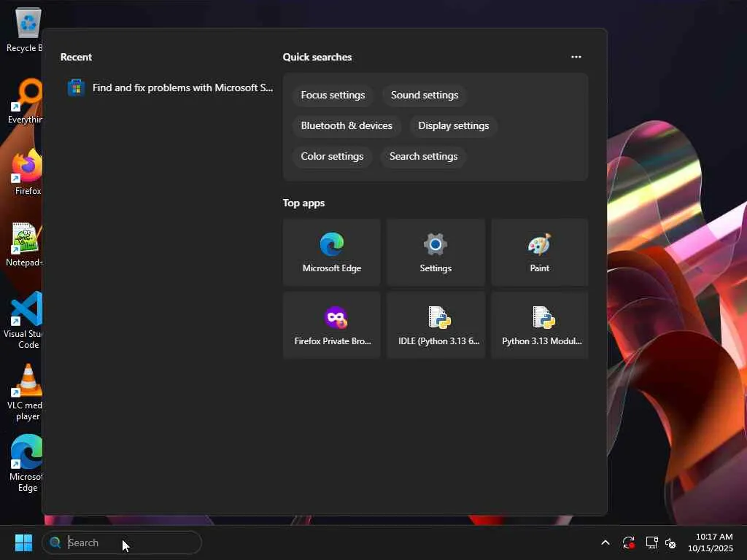Open the clock showing 10:17 AM

click(711, 542)
